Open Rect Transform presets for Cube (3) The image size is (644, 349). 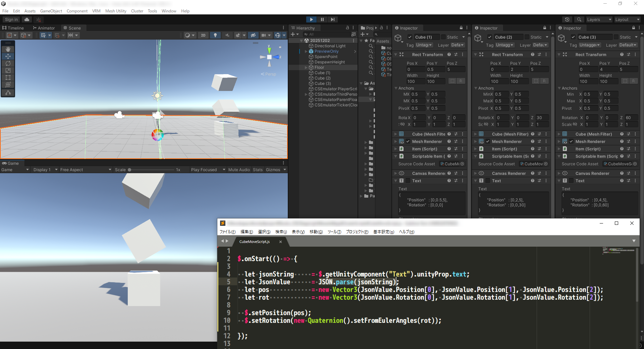[629, 54]
